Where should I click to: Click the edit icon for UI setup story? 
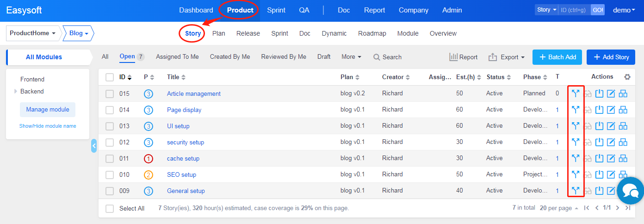(611, 126)
